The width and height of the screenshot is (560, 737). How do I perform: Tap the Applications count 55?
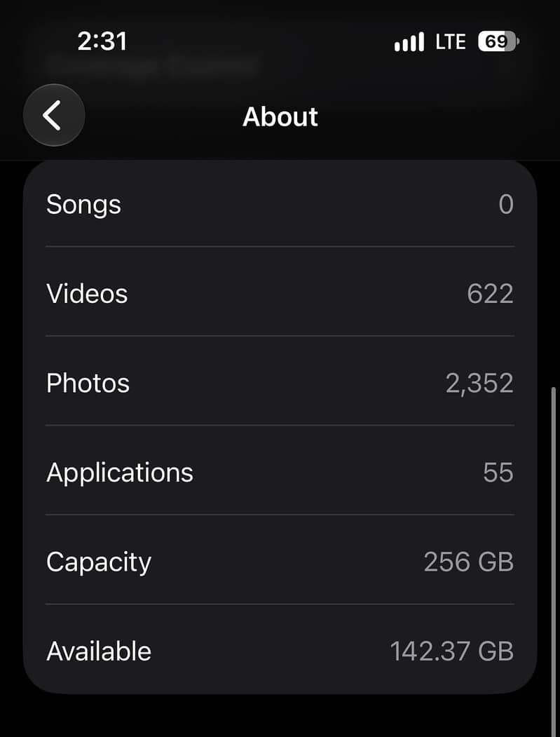coord(498,473)
